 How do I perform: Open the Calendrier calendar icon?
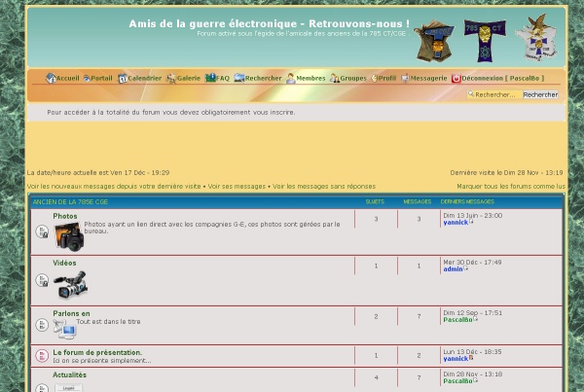[123, 79]
